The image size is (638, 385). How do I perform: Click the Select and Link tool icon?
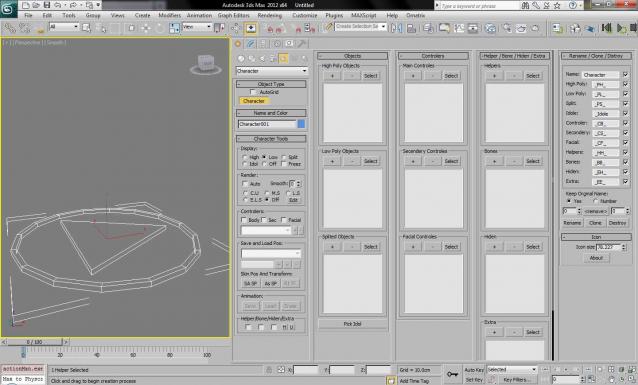9,28
